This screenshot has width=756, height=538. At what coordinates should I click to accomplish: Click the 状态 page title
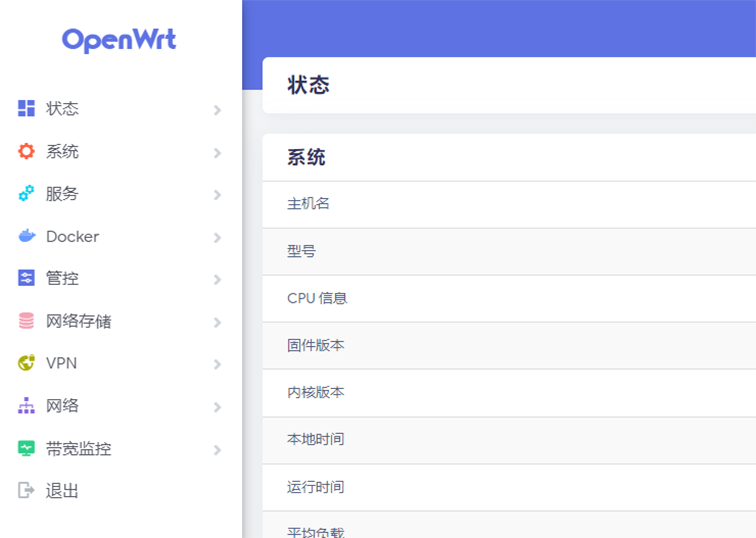309,85
